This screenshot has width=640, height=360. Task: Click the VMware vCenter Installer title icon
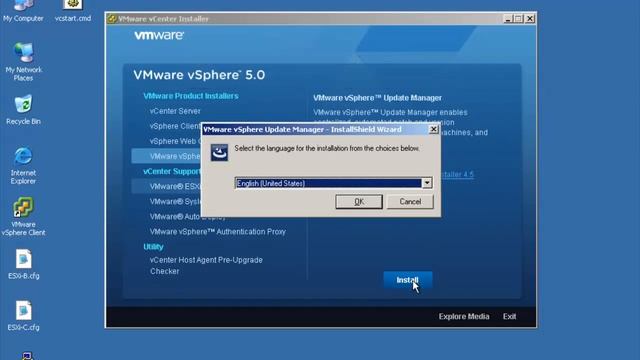click(111, 19)
